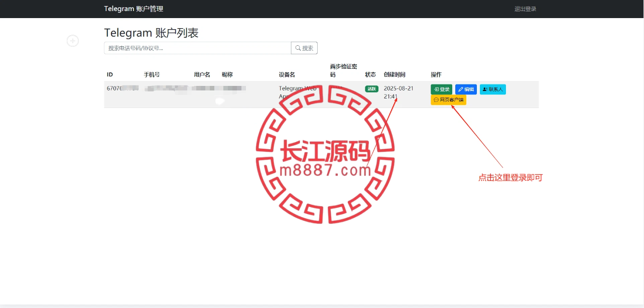
Task: Click the circled plus icon near the title
Action: pyautogui.click(x=73, y=41)
